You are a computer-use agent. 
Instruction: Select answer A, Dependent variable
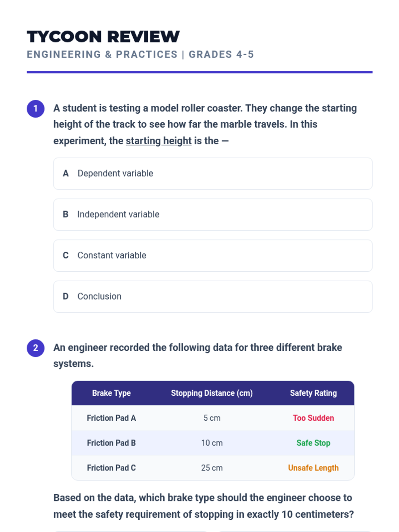pyautogui.click(x=213, y=174)
